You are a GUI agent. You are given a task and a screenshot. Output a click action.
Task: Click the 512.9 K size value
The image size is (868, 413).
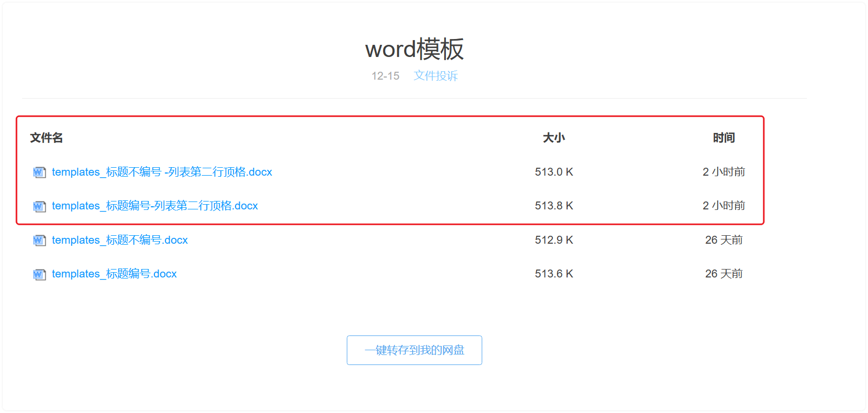[x=554, y=240]
